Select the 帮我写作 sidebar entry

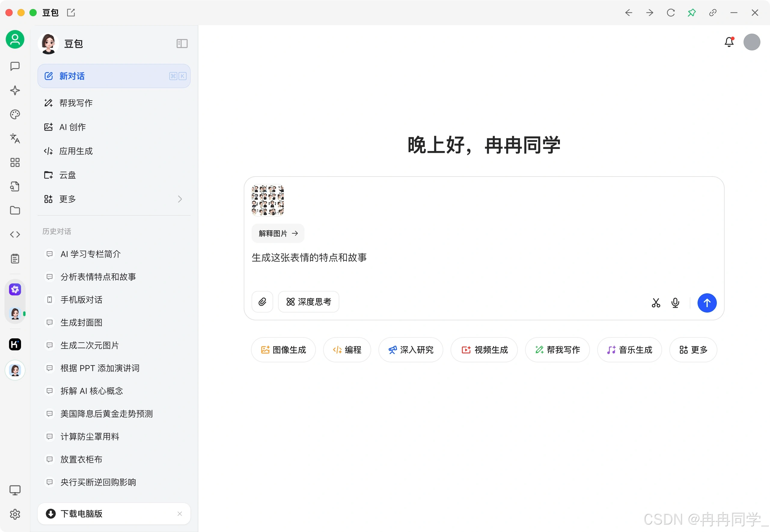[76, 103]
